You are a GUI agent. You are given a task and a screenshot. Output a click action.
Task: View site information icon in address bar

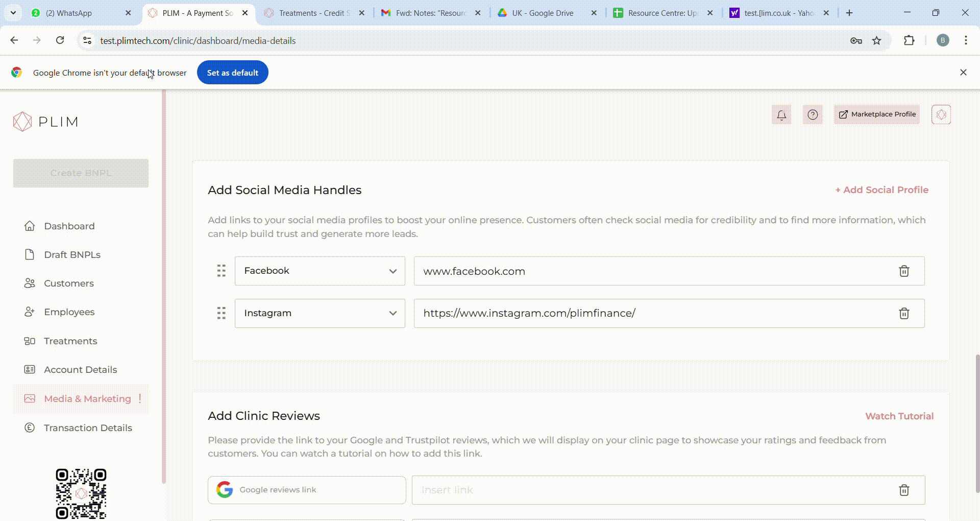87,40
